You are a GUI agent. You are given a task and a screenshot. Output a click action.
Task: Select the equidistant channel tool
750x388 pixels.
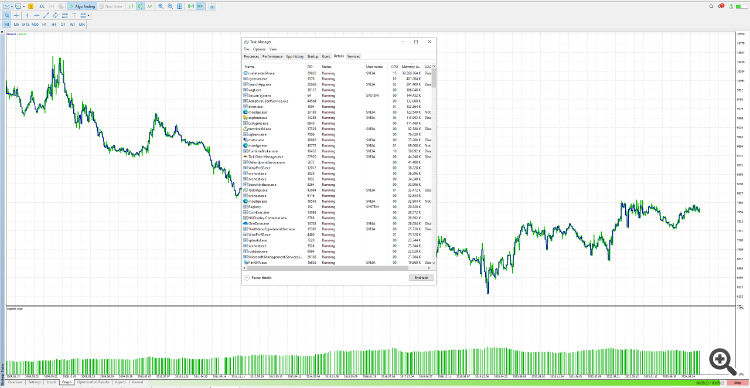(55, 15)
